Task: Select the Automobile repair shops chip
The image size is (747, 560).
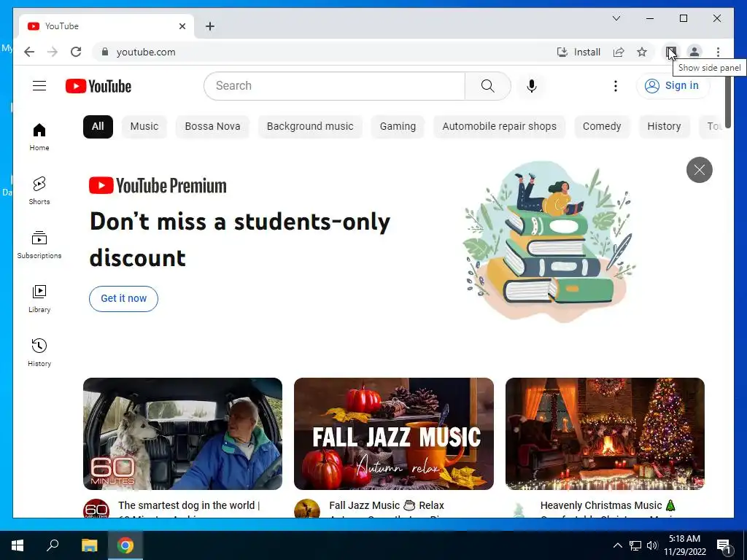Action: (499, 127)
